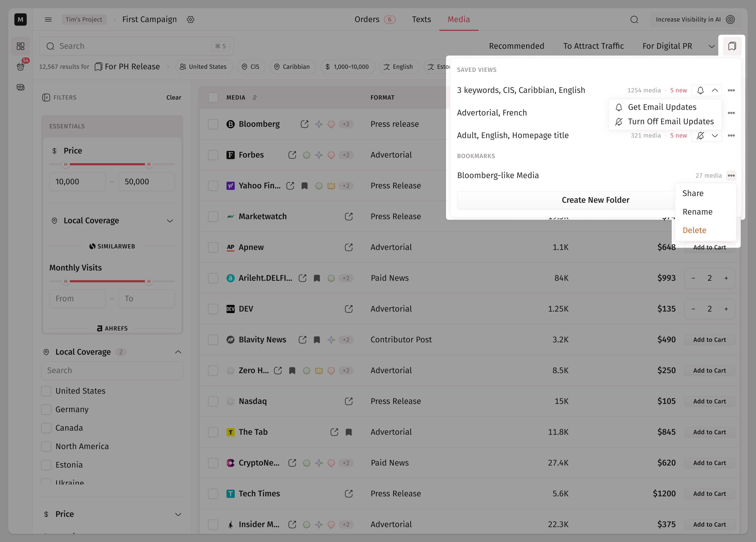This screenshot has width=756, height=542.
Task: Open the First Campaign settings gear
Action: pos(190,20)
